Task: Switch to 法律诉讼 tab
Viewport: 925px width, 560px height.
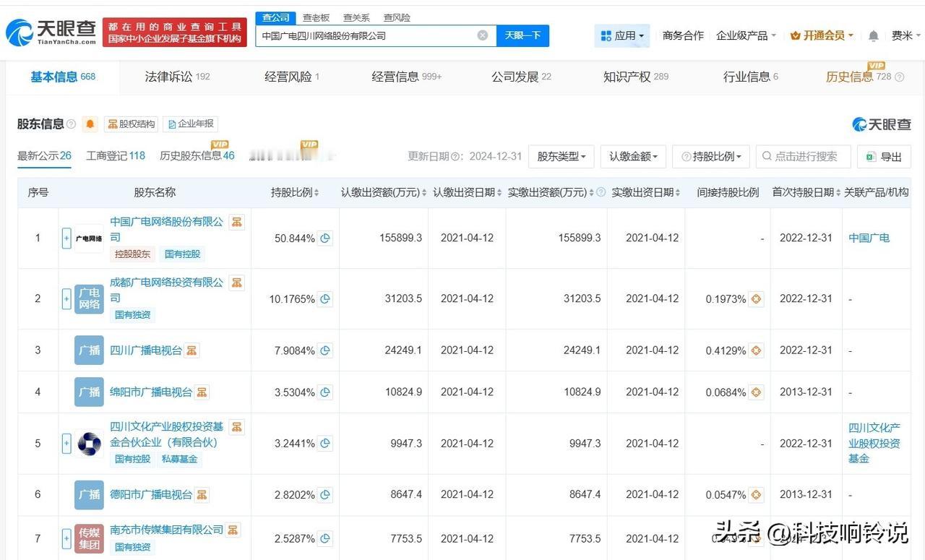Action: 177,77
